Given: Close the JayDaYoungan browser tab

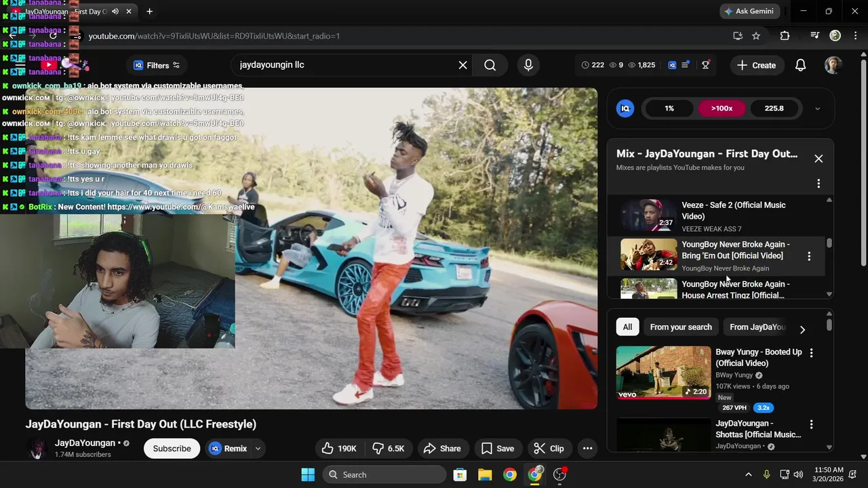Looking at the screenshot, I should tap(129, 12).
